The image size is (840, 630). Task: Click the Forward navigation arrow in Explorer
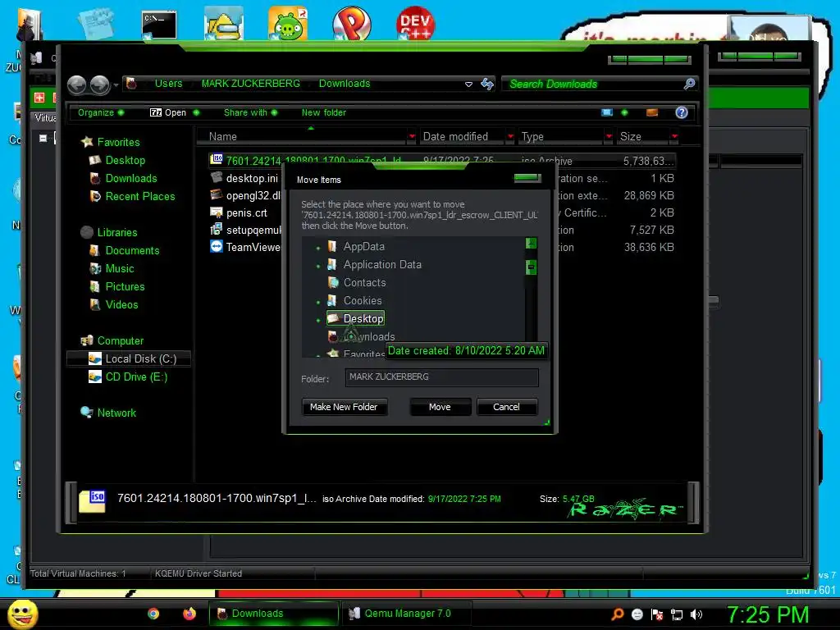pyautogui.click(x=99, y=84)
